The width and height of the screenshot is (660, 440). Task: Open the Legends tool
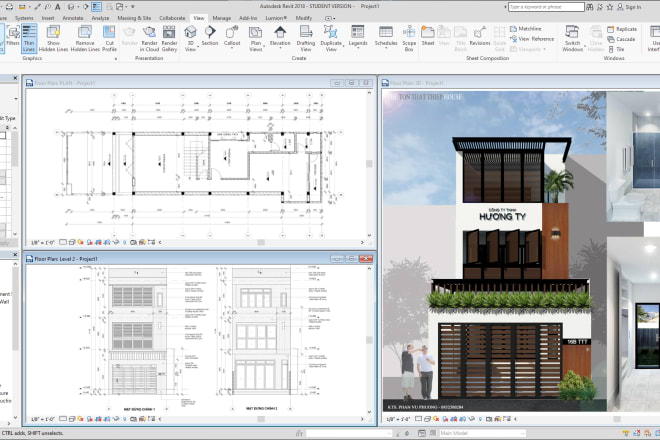(x=358, y=35)
